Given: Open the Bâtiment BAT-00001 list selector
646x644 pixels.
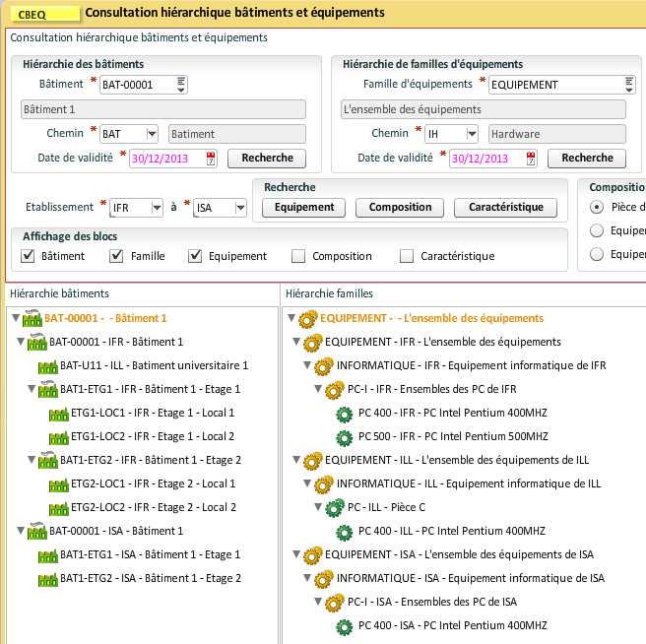Looking at the screenshot, I should tap(181, 85).
